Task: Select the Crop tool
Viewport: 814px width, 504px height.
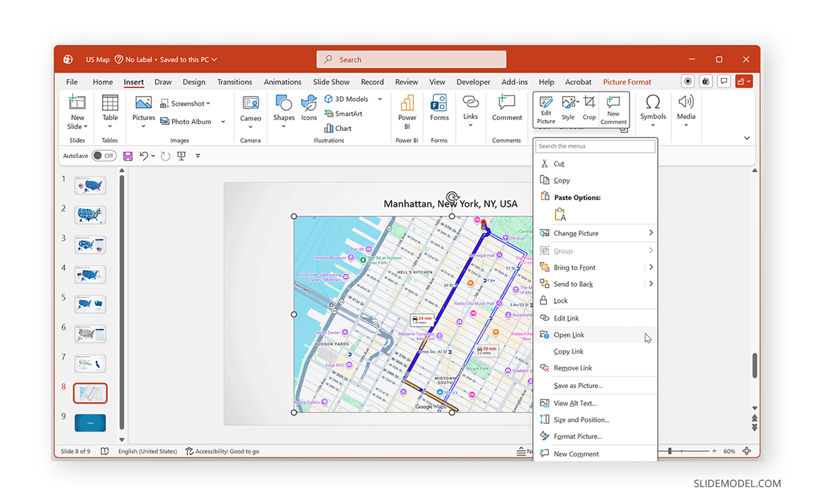Action: pyautogui.click(x=589, y=109)
